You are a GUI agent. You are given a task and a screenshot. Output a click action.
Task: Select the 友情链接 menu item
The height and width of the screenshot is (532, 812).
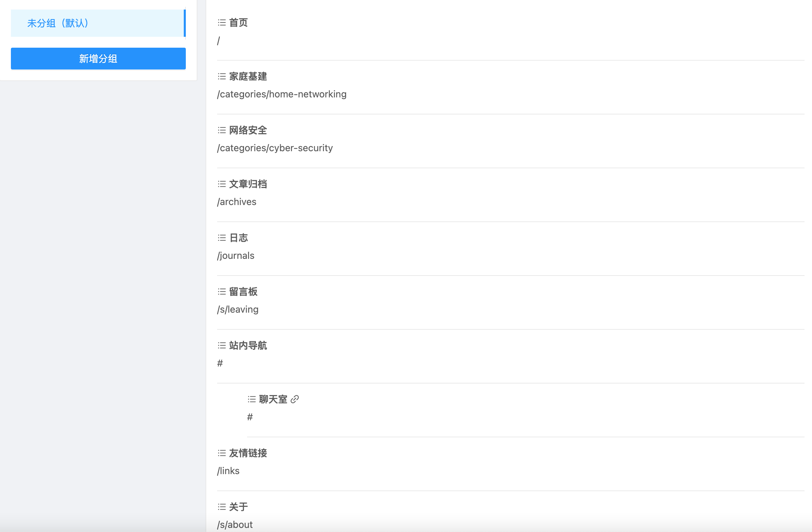[248, 453]
